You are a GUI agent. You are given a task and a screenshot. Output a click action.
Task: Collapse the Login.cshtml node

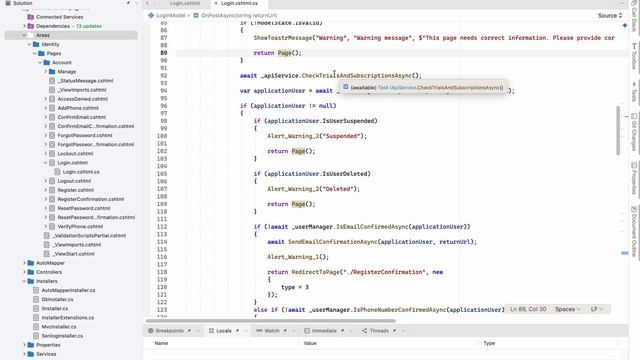pyautogui.click(x=45, y=163)
